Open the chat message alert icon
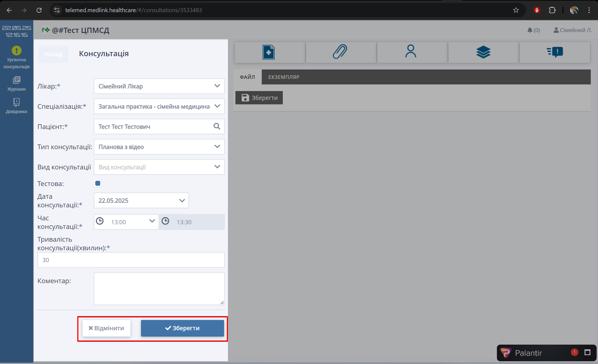This screenshot has width=598, height=364. pyautogui.click(x=555, y=52)
